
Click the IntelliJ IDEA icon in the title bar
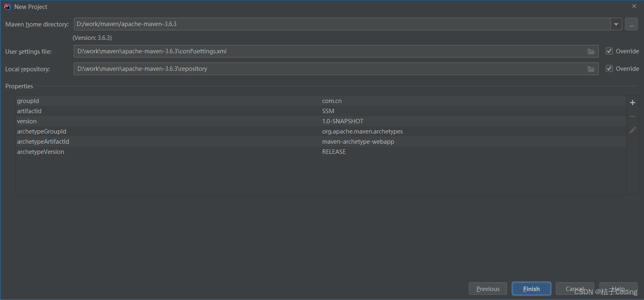point(7,7)
